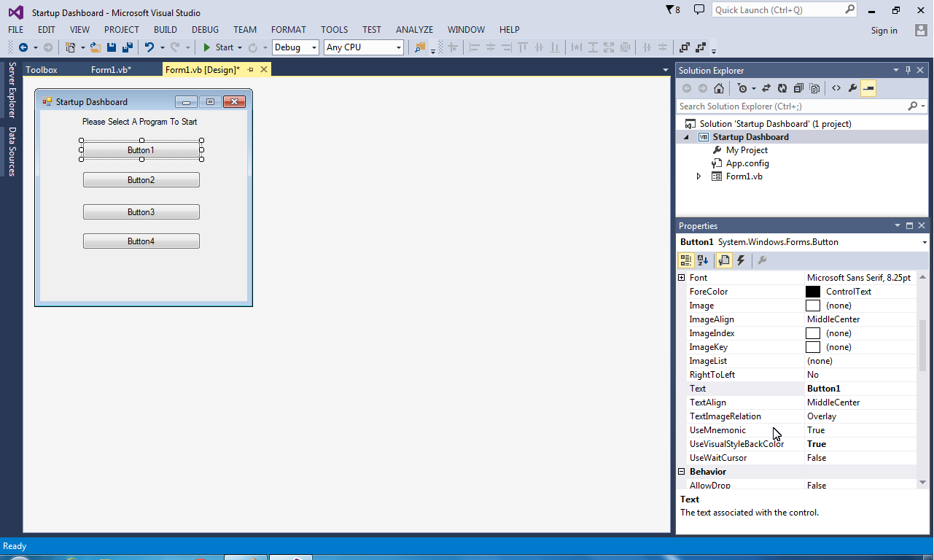Click the Please Select A Program label
934x560 pixels.
pos(140,122)
